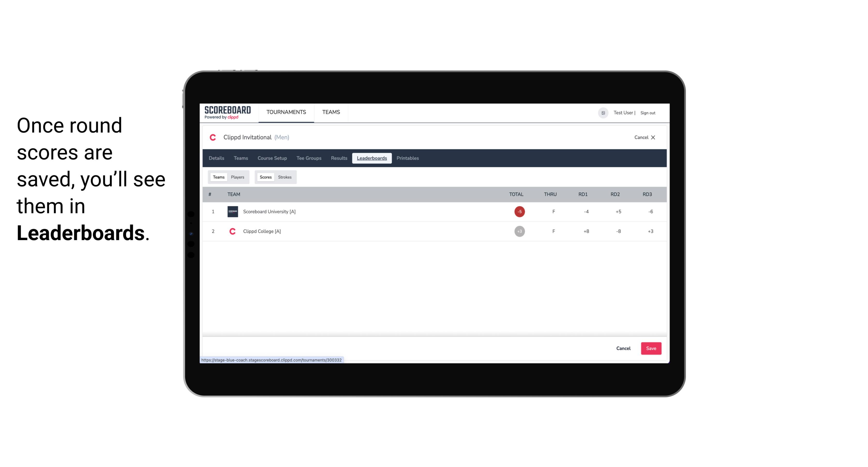Click the Results tab

[338, 158]
